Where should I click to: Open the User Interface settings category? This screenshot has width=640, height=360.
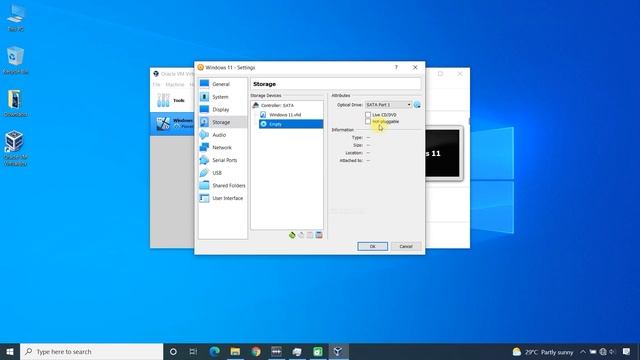tap(222, 198)
